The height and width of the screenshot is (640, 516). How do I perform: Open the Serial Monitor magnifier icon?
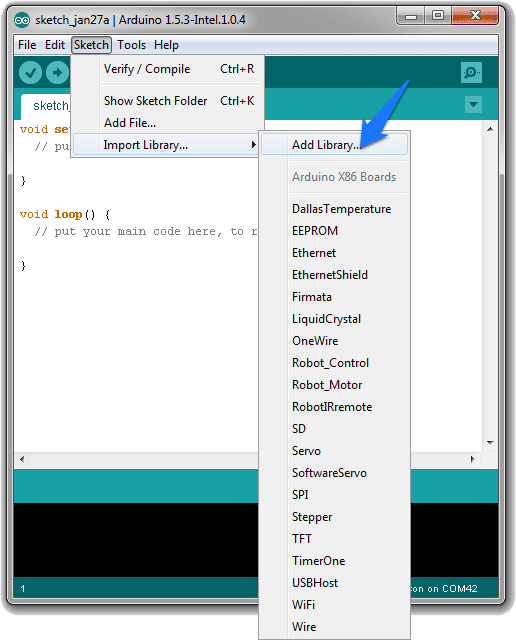coord(471,73)
